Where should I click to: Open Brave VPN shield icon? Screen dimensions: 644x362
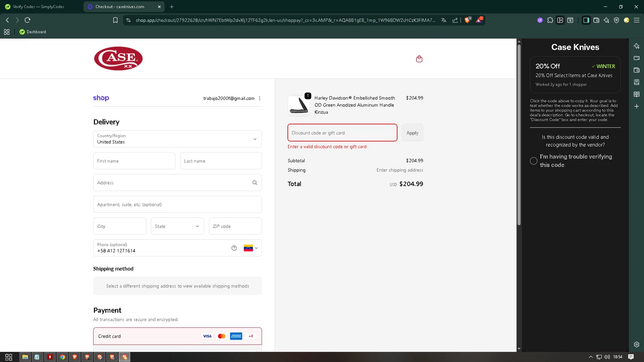click(x=617, y=20)
